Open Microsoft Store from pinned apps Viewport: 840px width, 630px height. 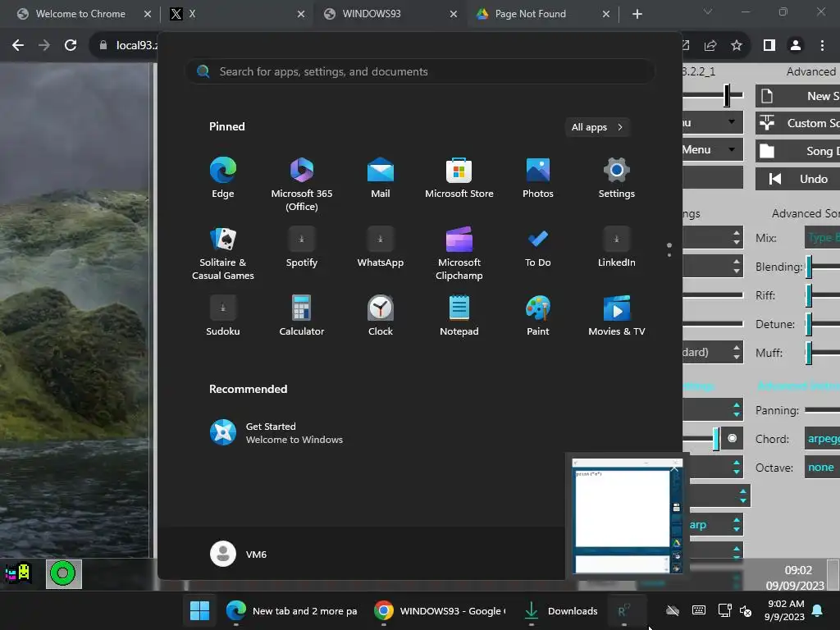459,178
